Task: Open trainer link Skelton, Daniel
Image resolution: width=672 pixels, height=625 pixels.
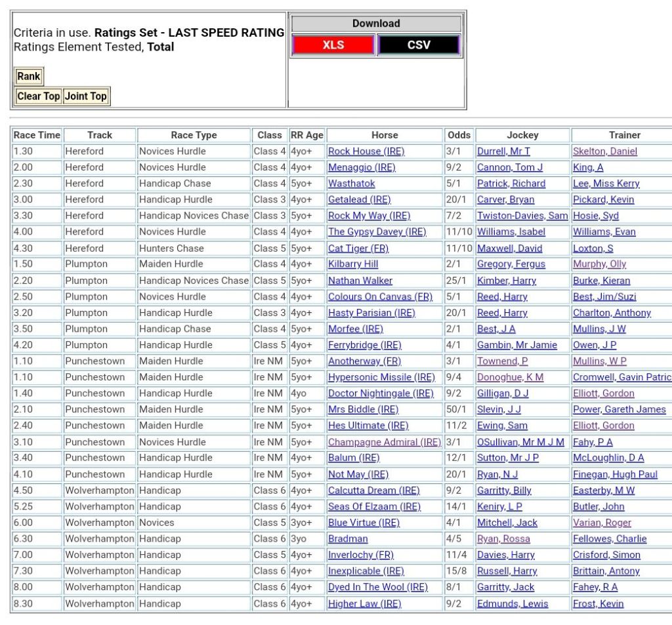Action: (x=604, y=151)
